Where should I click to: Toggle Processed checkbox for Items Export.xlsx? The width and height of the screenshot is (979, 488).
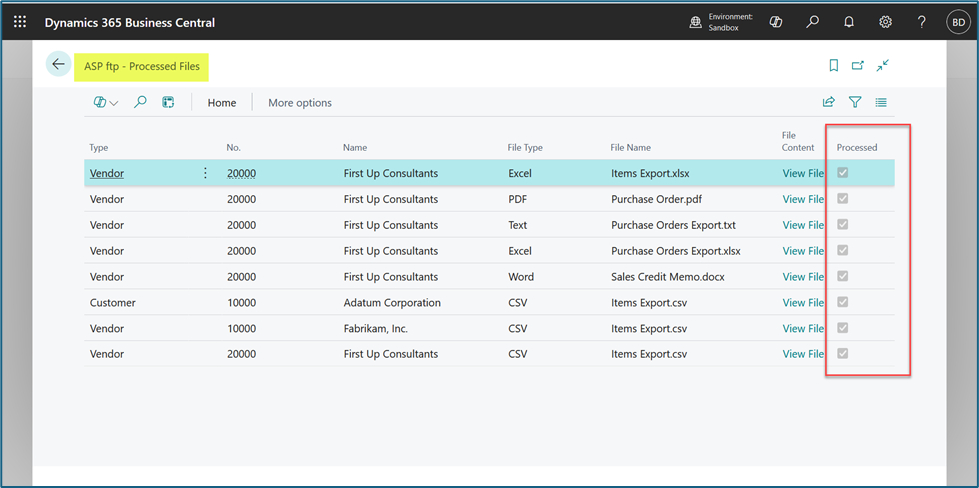click(842, 173)
